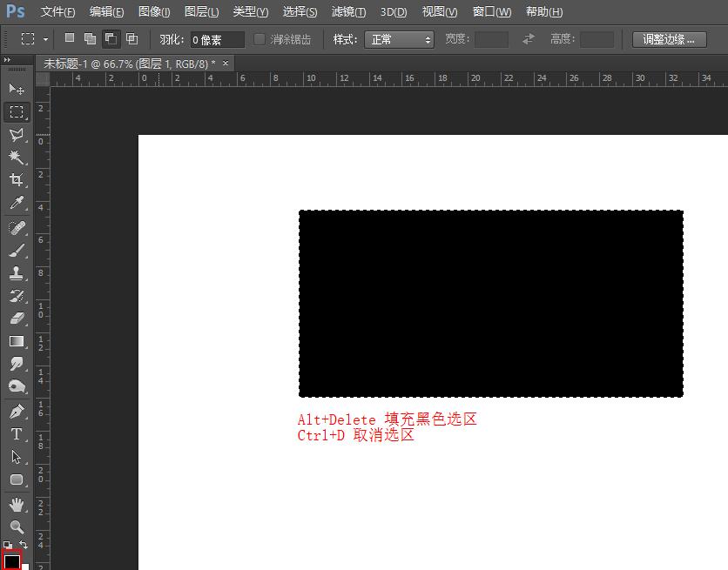Open the 样式 style dropdown
This screenshot has height=570, width=728.
[x=399, y=38]
